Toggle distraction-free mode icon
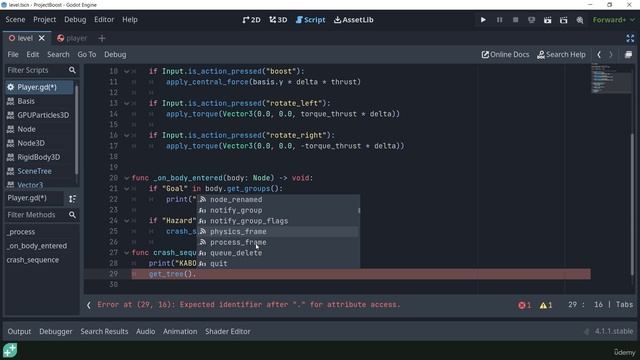 630,38
